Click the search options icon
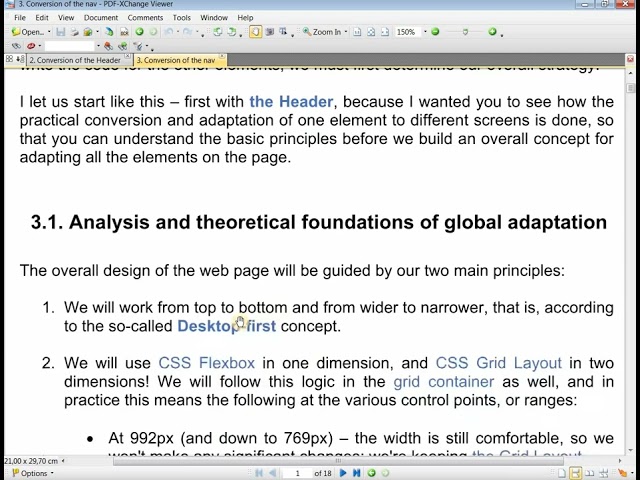 pos(138,46)
